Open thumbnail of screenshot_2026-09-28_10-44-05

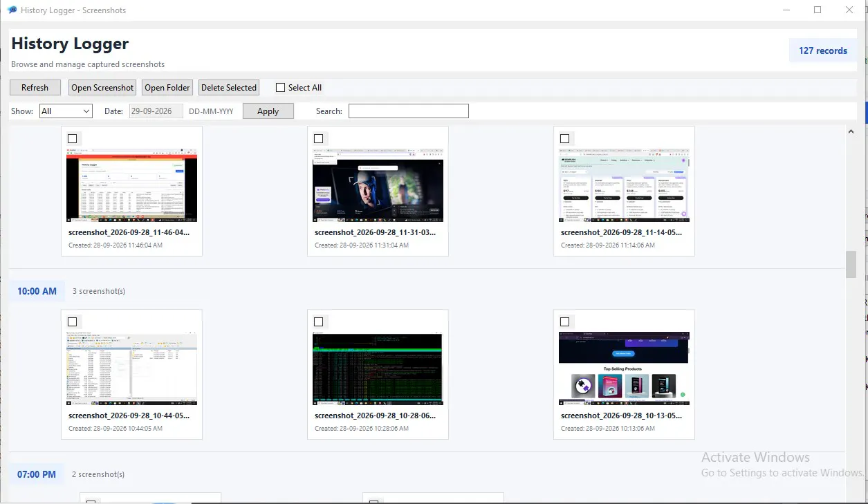(131, 368)
